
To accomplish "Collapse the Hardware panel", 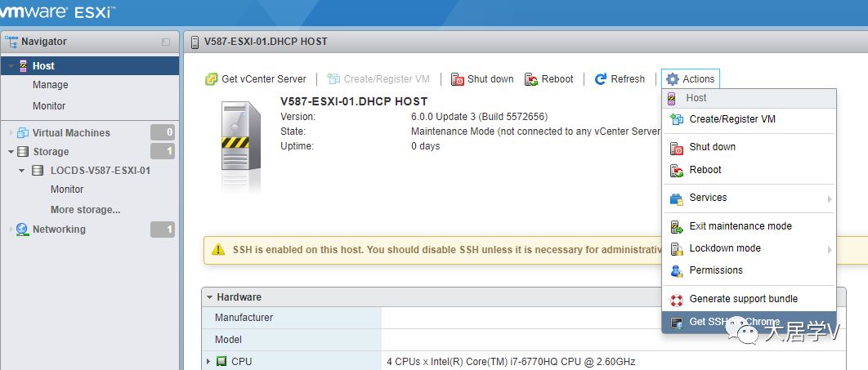I will (x=210, y=297).
